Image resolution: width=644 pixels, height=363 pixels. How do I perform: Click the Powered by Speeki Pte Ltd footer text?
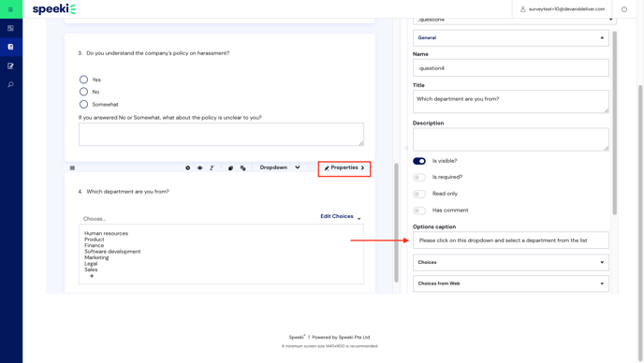point(341,337)
